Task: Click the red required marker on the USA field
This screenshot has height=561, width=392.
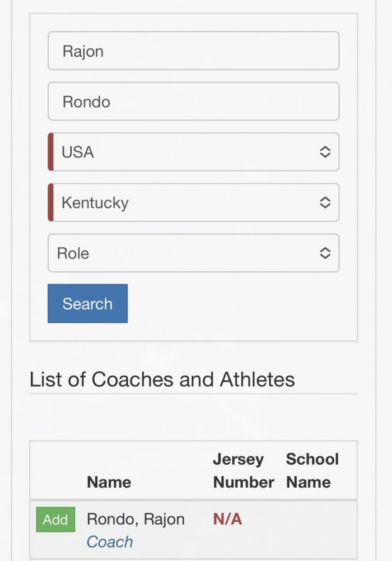Action: [50, 152]
